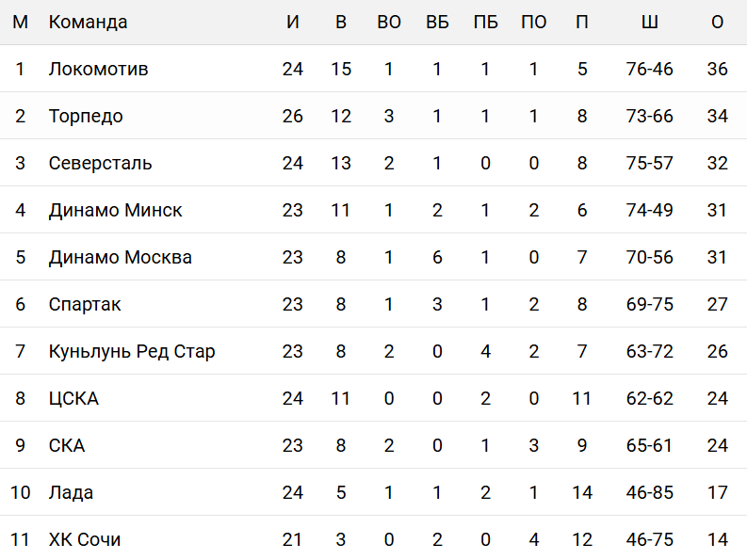
Task: Select the Лада team name
Action: (x=71, y=492)
